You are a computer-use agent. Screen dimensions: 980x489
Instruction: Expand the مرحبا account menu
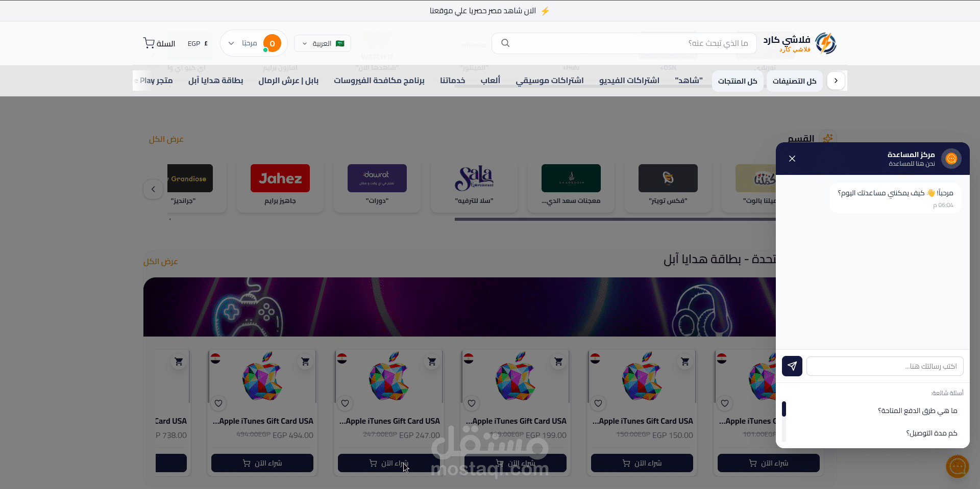254,43
